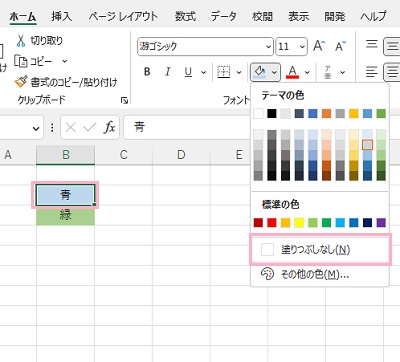Click the formula bar options dots icon
400x362 pixels.
point(52,127)
